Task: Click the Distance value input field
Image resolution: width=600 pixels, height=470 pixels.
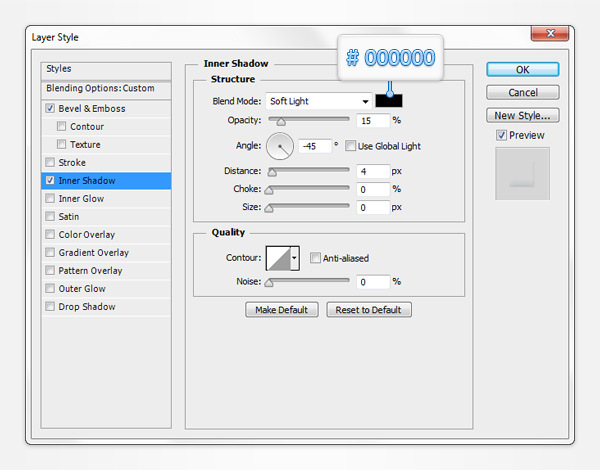Action: 372,171
